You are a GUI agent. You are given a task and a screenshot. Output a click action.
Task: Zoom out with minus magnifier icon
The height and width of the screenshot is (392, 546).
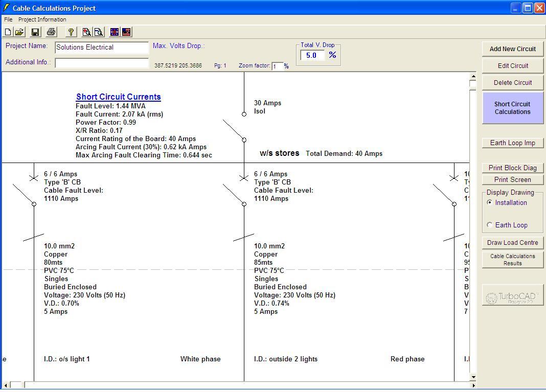pos(99,32)
